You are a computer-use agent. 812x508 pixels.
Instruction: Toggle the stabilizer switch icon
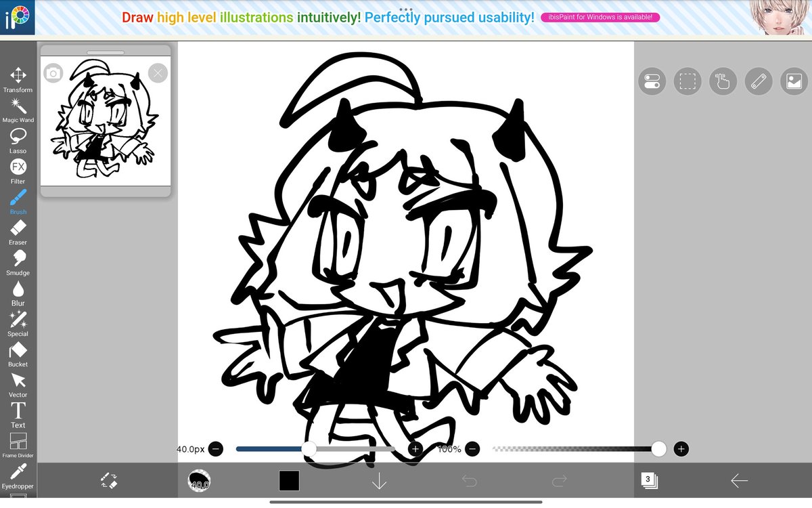[652, 82]
